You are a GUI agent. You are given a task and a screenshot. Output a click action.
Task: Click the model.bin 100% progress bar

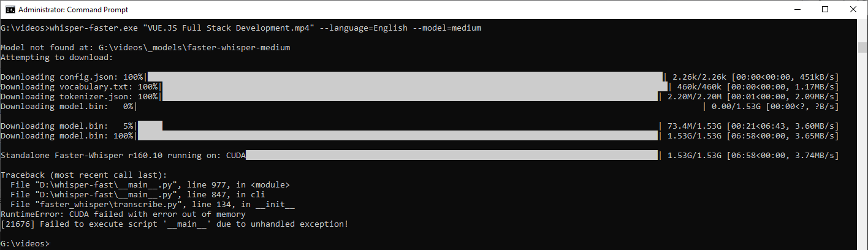coord(398,136)
